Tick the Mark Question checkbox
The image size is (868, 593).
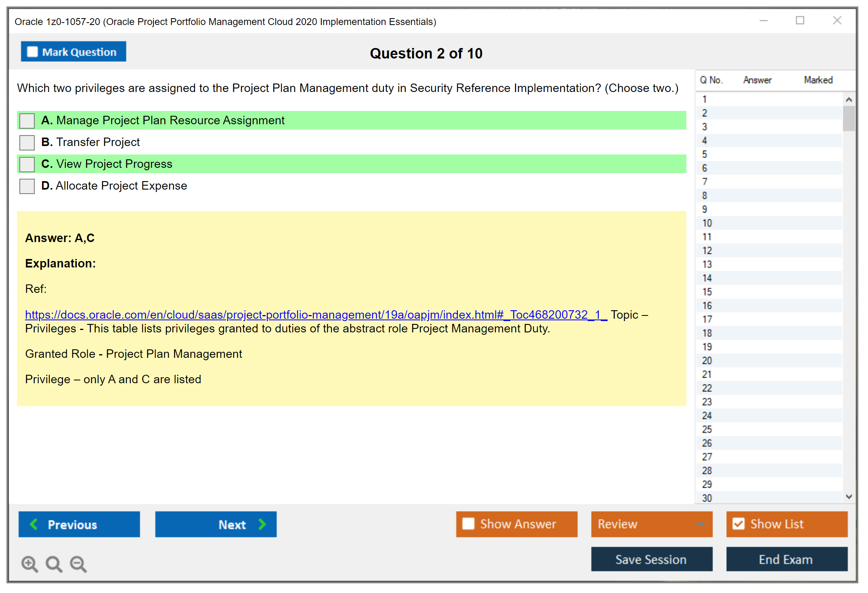(32, 52)
